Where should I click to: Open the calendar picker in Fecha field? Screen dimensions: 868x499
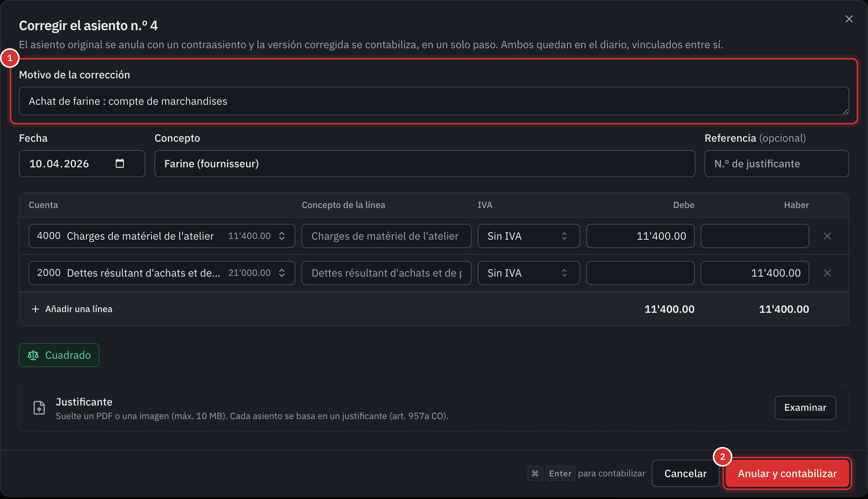[120, 163]
